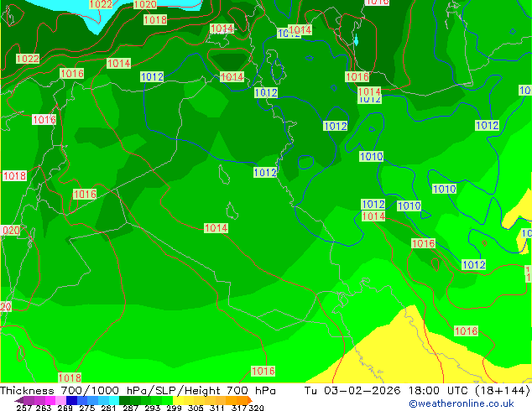The height and width of the screenshot is (411, 532).
Task: Click red 1014 label overlapping blue 1012
Action: click(300, 30)
